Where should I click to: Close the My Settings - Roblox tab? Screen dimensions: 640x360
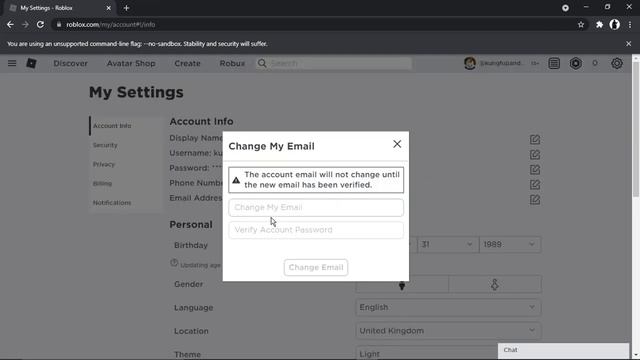coord(109,8)
